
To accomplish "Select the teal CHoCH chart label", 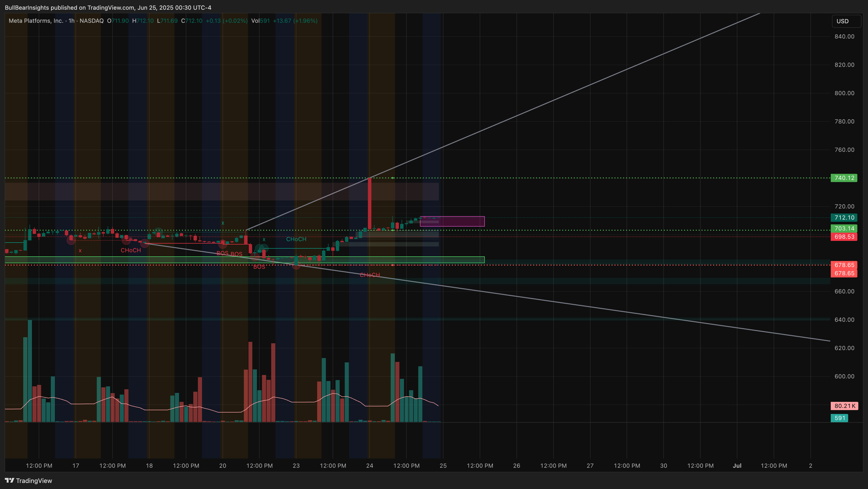I will (x=296, y=239).
